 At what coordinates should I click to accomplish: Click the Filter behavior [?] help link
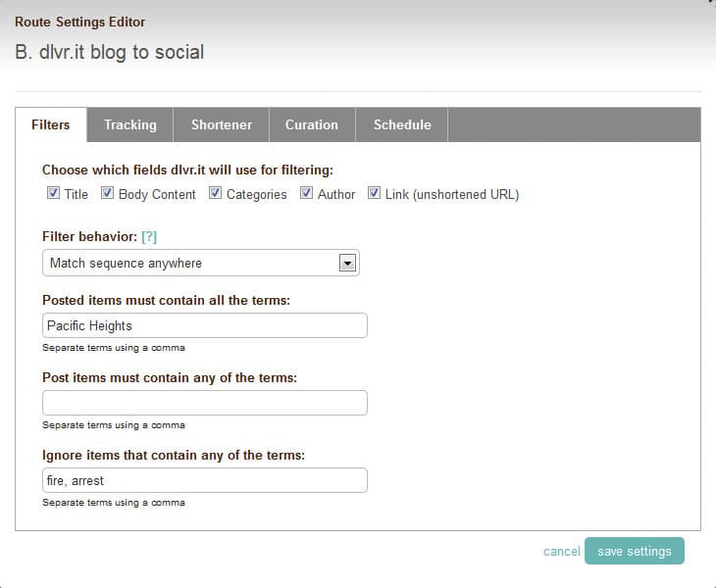[149, 237]
